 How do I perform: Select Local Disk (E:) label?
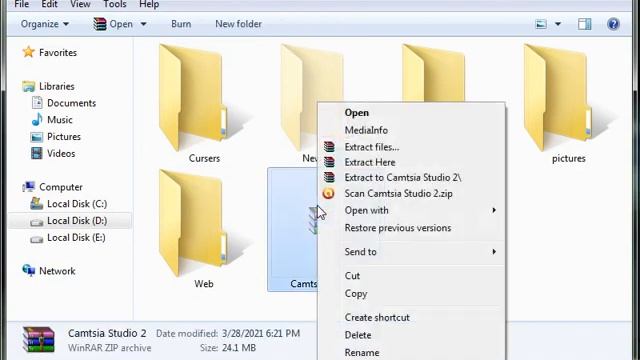(76, 238)
